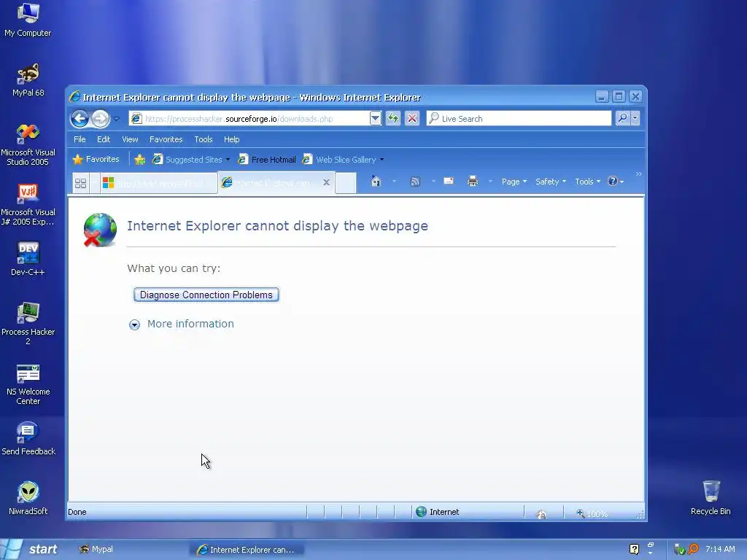
Task: Click the RSS feeds icon
Action: click(x=415, y=182)
